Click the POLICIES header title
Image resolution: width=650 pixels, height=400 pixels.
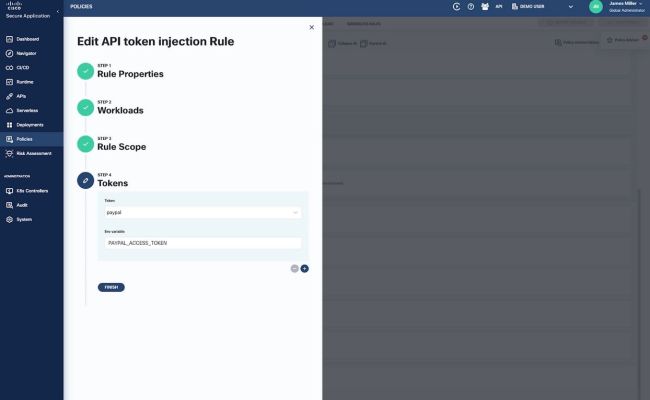[x=81, y=7]
